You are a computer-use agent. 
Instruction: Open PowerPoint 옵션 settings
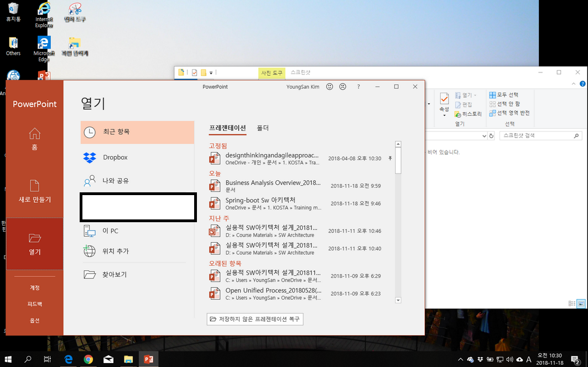(x=34, y=321)
